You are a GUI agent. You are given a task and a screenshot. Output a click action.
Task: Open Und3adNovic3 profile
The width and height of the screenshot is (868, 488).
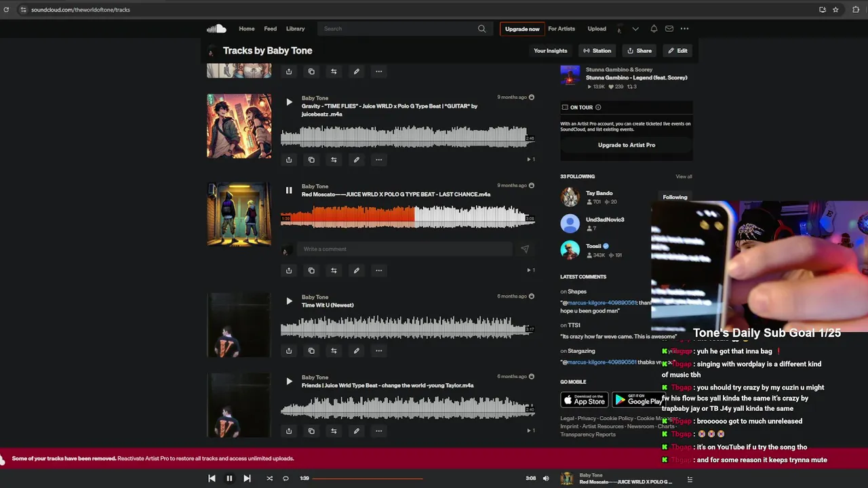[605, 220]
